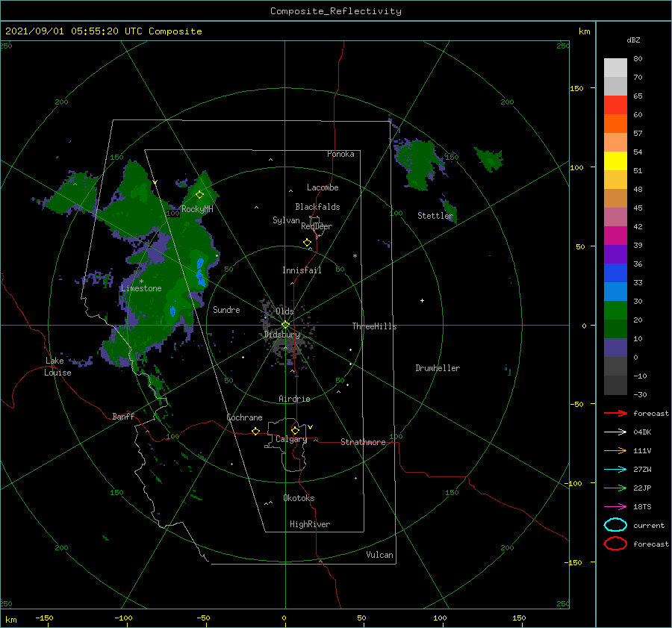Select the Drumheller label
The image size is (672, 628).
point(438,368)
